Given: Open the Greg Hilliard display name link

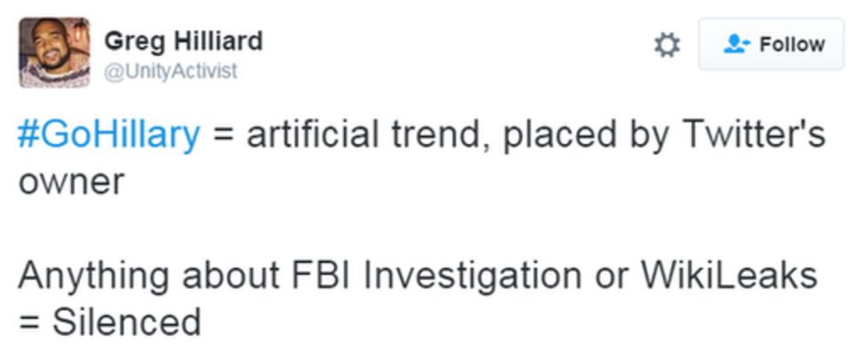Looking at the screenshot, I should 183,41.
